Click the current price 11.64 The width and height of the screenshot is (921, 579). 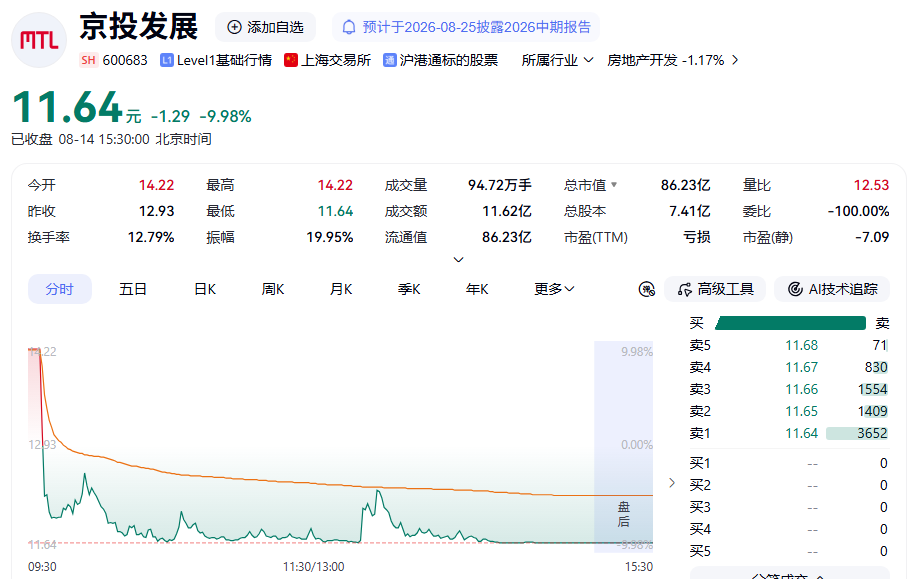(66, 107)
